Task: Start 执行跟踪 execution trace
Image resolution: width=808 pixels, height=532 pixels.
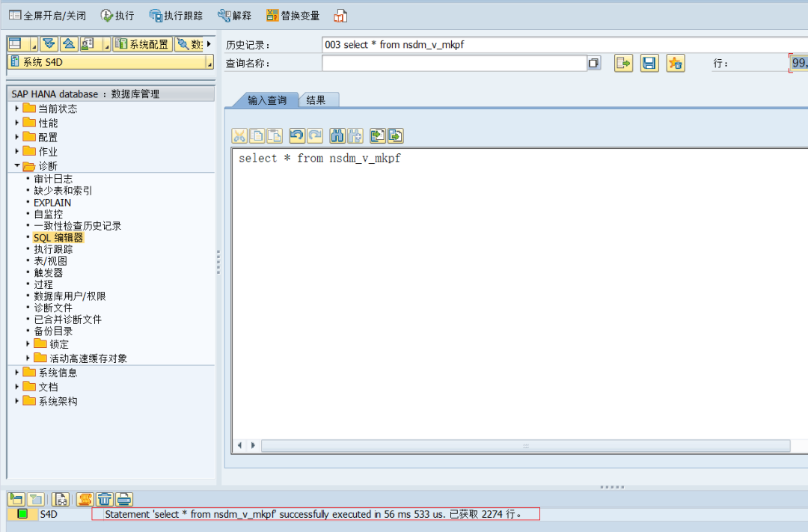Action: click(176, 16)
